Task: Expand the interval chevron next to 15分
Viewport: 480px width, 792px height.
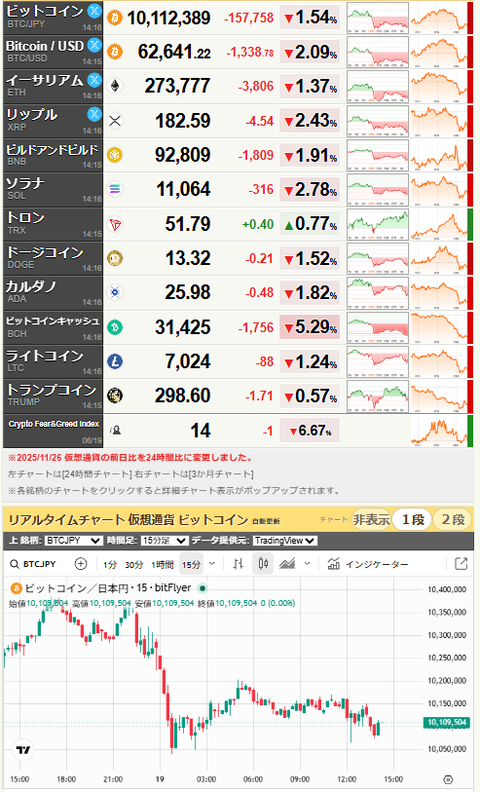Action: pos(212,564)
